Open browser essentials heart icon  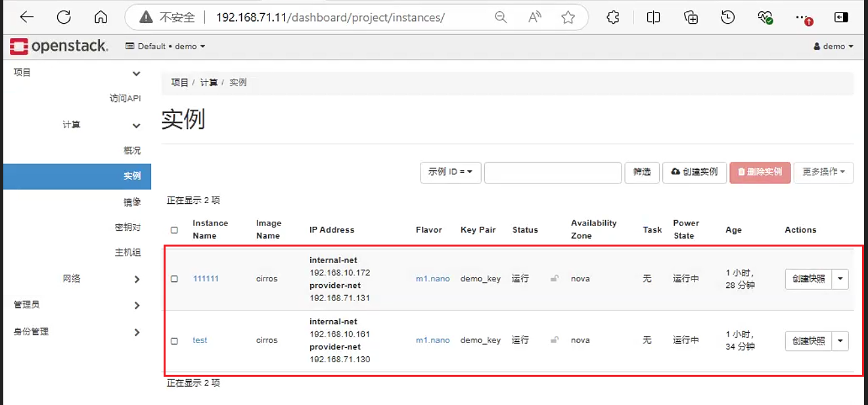click(765, 18)
